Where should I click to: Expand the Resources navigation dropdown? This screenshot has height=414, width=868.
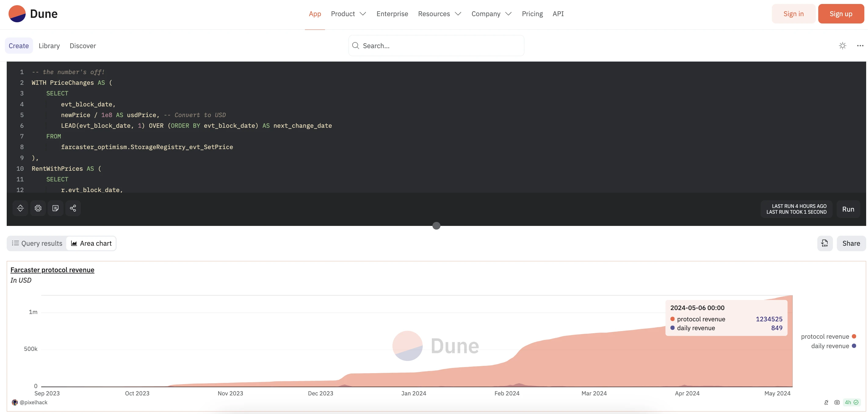[439, 14]
